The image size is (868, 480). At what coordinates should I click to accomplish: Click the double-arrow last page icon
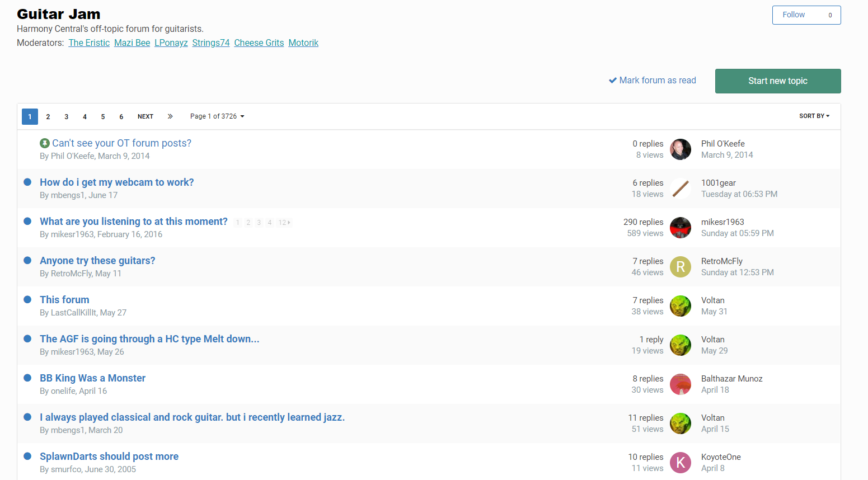[170, 116]
